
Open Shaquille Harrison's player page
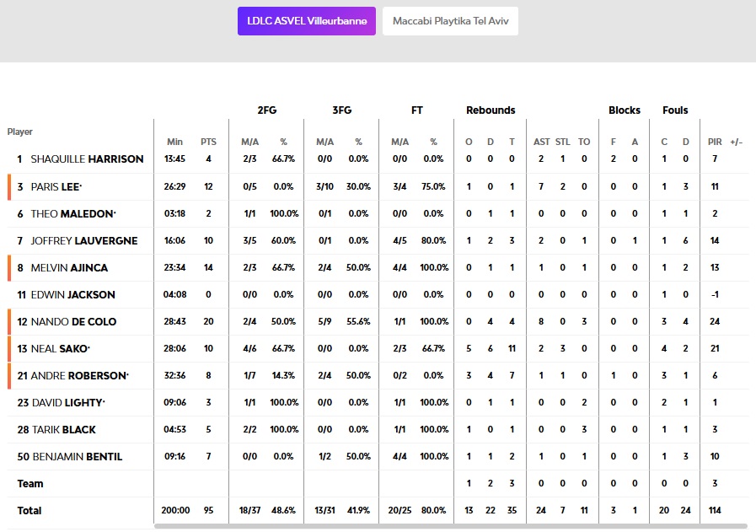87,159
